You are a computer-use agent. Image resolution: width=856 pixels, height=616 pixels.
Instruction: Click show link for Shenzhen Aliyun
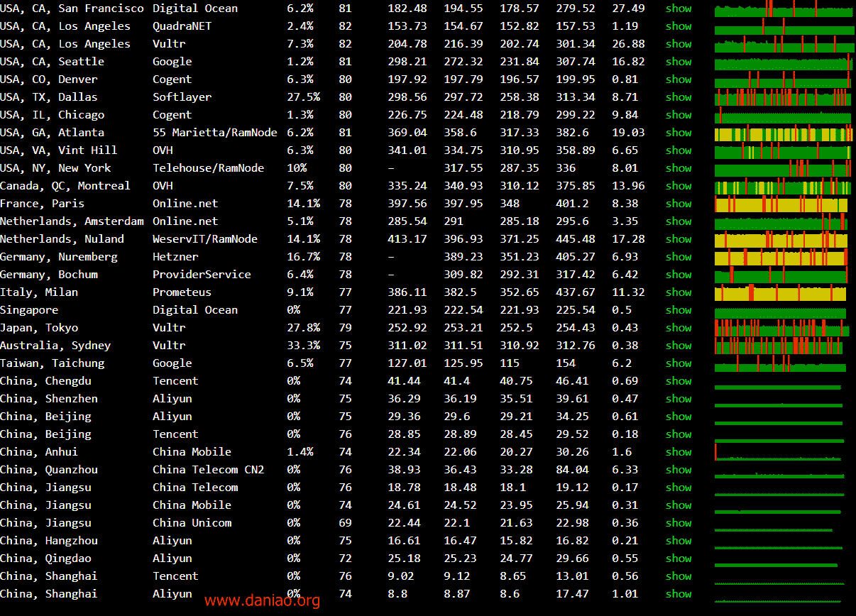pyautogui.click(x=679, y=399)
